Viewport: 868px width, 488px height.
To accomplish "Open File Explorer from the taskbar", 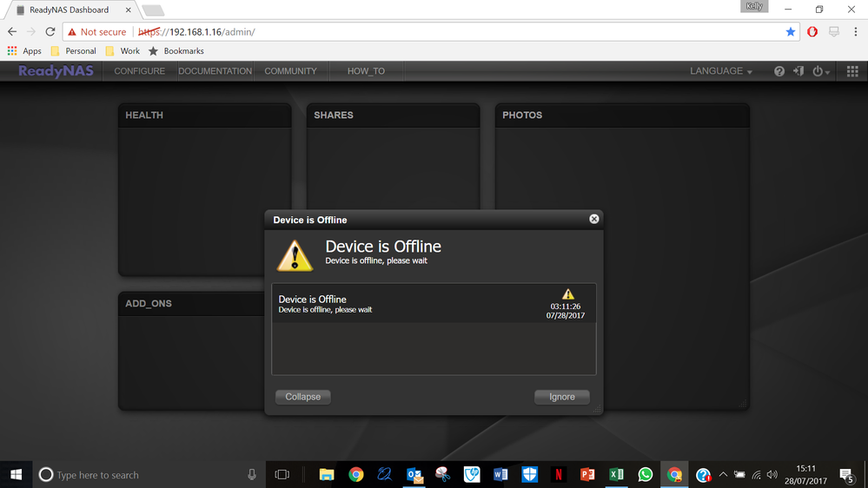I will (x=327, y=475).
